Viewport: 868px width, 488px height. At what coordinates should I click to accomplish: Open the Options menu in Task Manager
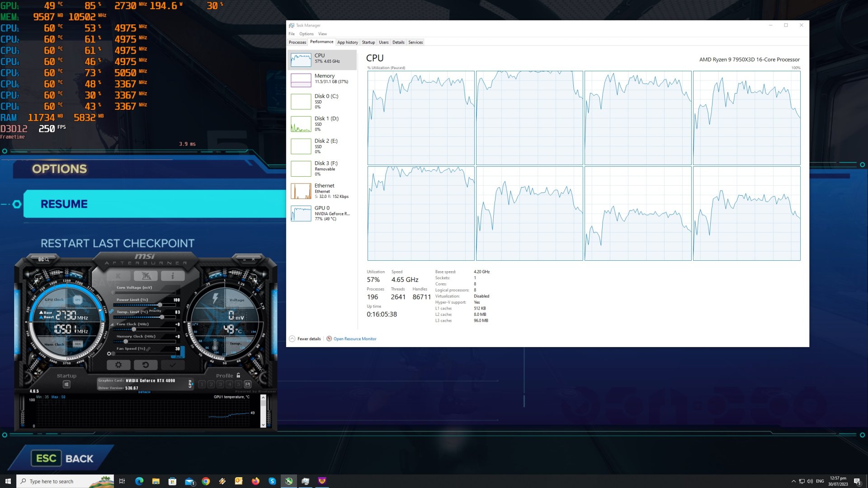pyautogui.click(x=306, y=34)
